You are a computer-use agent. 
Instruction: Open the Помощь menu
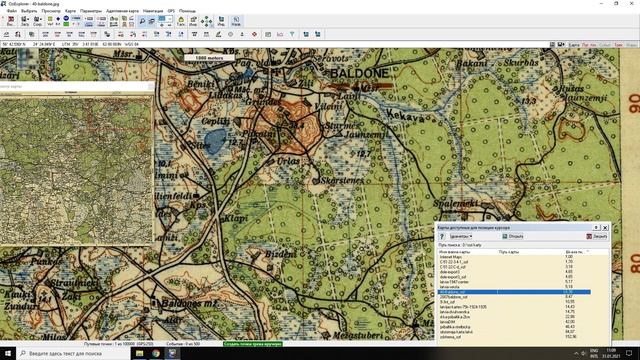(x=187, y=11)
